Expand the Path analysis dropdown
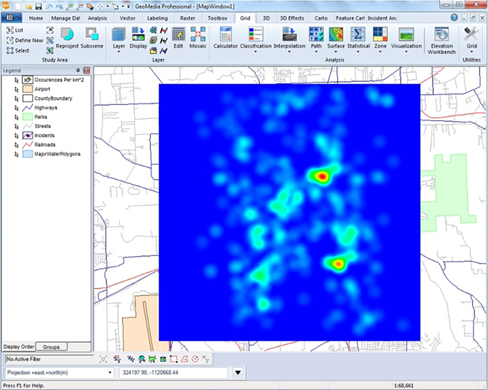 pyautogui.click(x=316, y=52)
